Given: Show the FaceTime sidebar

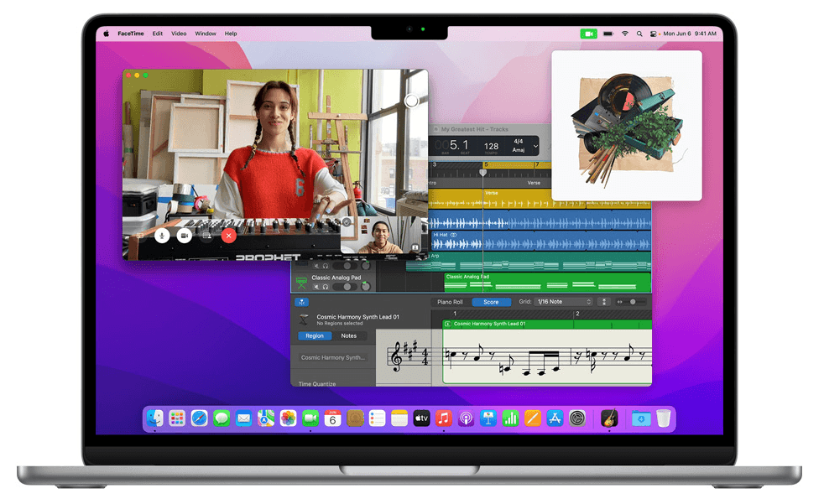Looking at the screenshot, I should tap(140, 236).
